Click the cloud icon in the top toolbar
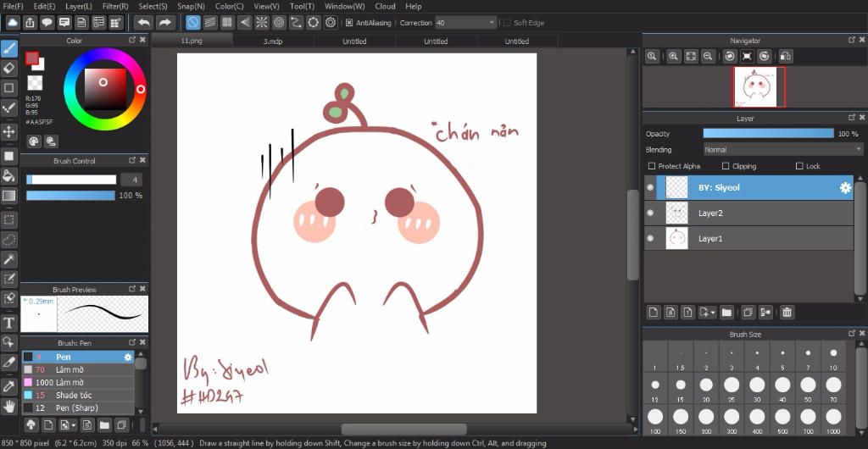The width and height of the screenshot is (868, 449). tap(13, 23)
